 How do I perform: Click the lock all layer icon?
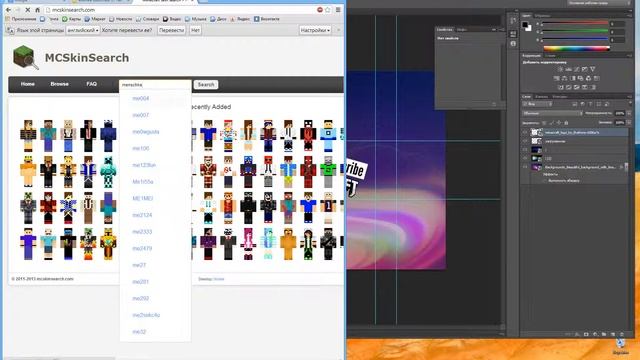pos(566,123)
